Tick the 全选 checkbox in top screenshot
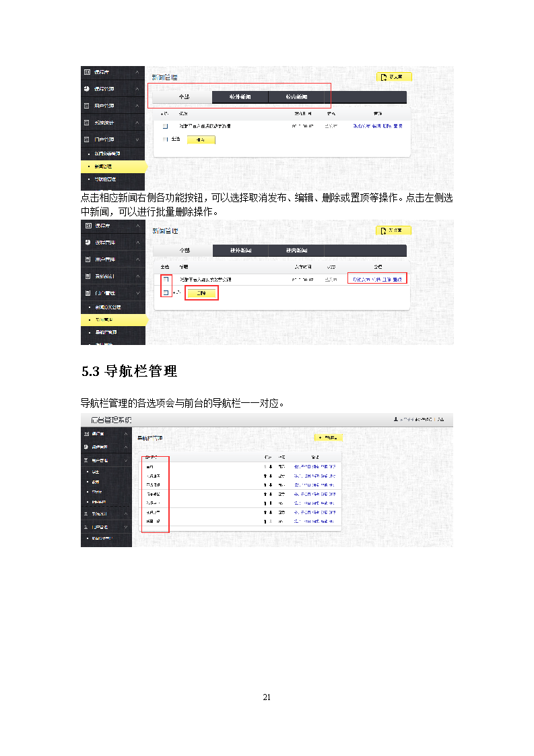534x756 pixels. tap(165, 139)
